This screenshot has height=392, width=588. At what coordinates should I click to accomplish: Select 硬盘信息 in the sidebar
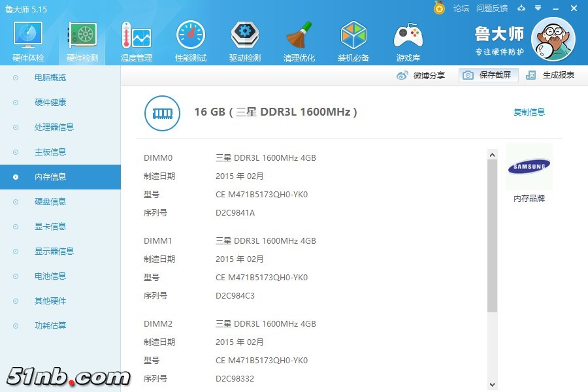click(50, 202)
